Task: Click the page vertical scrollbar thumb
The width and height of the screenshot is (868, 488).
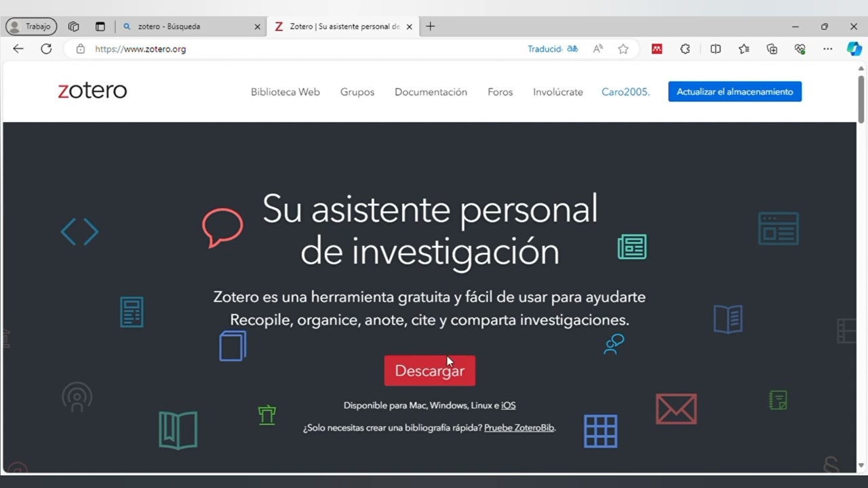Action: pos(862,98)
